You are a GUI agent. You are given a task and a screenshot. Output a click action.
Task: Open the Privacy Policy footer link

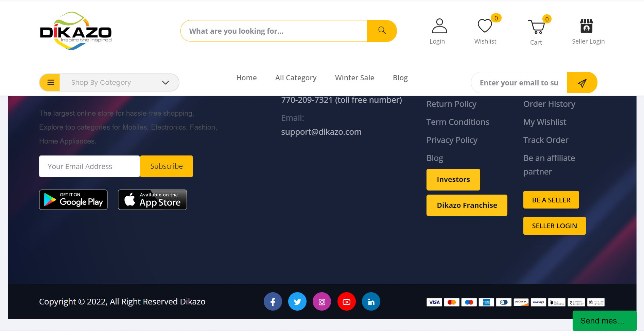click(x=452, y=140)
